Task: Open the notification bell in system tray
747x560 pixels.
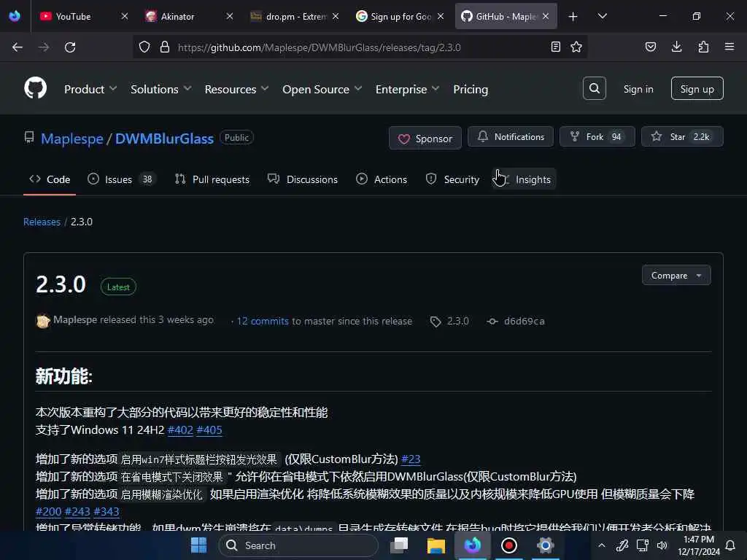Action: pyautogui.click(x=730, y=545)
